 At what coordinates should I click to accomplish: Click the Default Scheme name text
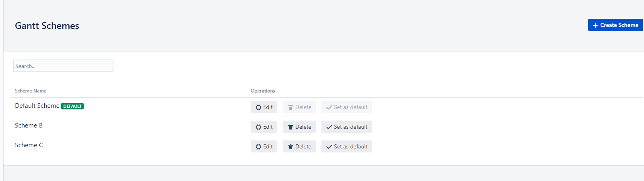(37, 106)
